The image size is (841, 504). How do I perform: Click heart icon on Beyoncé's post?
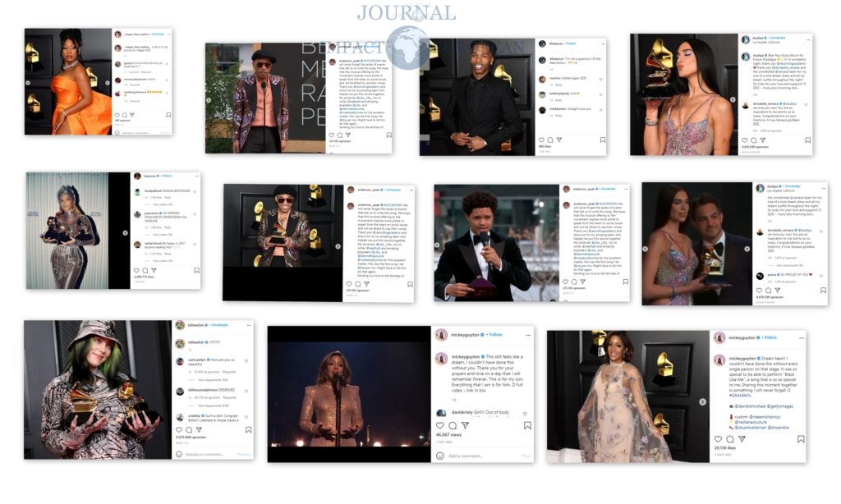(137, 269)
